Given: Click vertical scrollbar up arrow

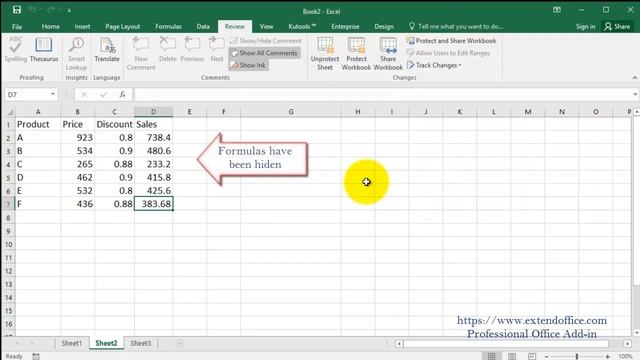Looking at the screenshot, I should pyautogui.click(x=636, y=112).
